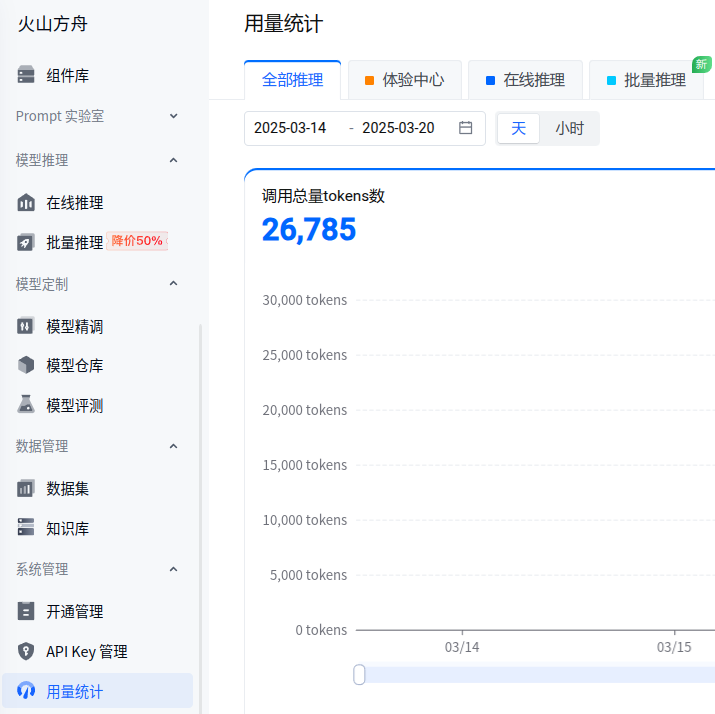Click the 火山方舟 logo text
Screen dimensions: 715x714
[x=52, y=24]
